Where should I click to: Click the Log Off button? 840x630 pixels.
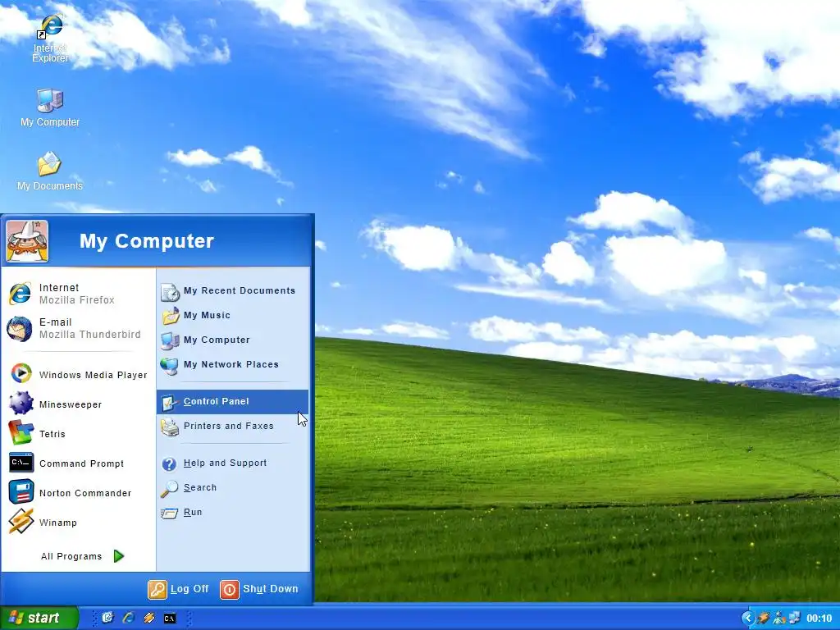point(178,589)
